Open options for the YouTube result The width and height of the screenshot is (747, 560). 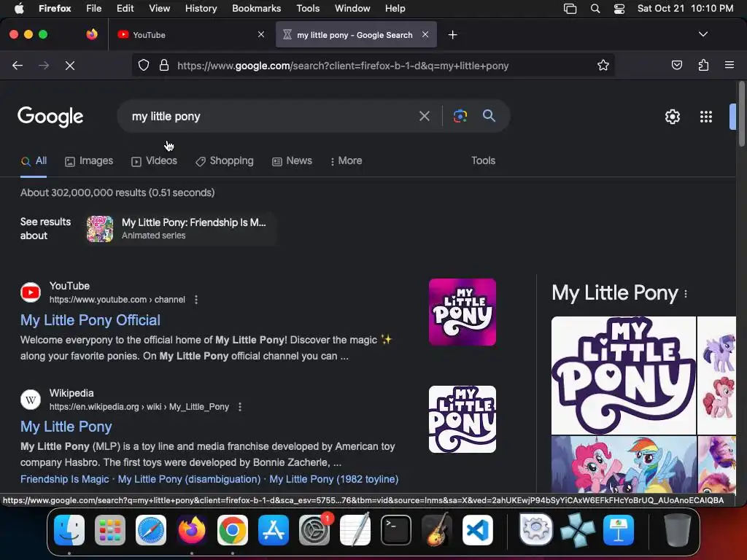coord(196,300)
